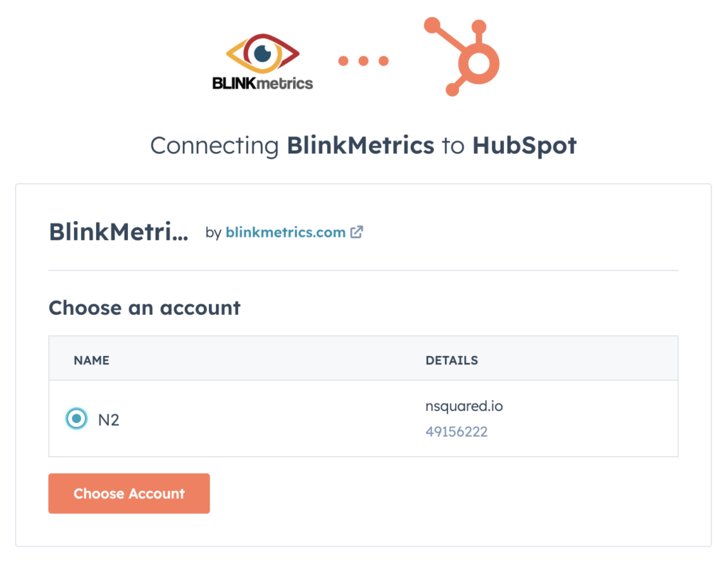The height and width of the screenshot is (565, 728).
Task: Click the BlinkMetrics eye logo
Action: [263, 53]
